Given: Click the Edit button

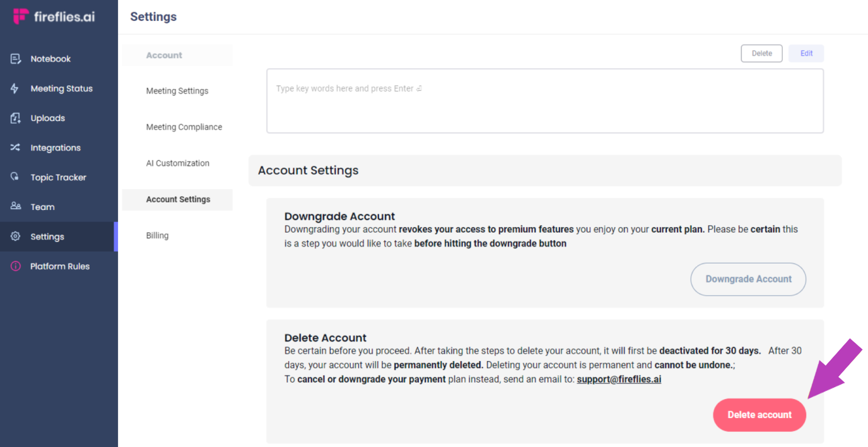Looking at the screenshot, I should (806, 53).
